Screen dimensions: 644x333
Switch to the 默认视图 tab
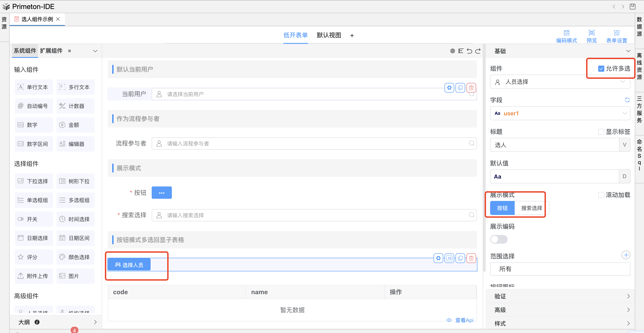coord(329,35)
